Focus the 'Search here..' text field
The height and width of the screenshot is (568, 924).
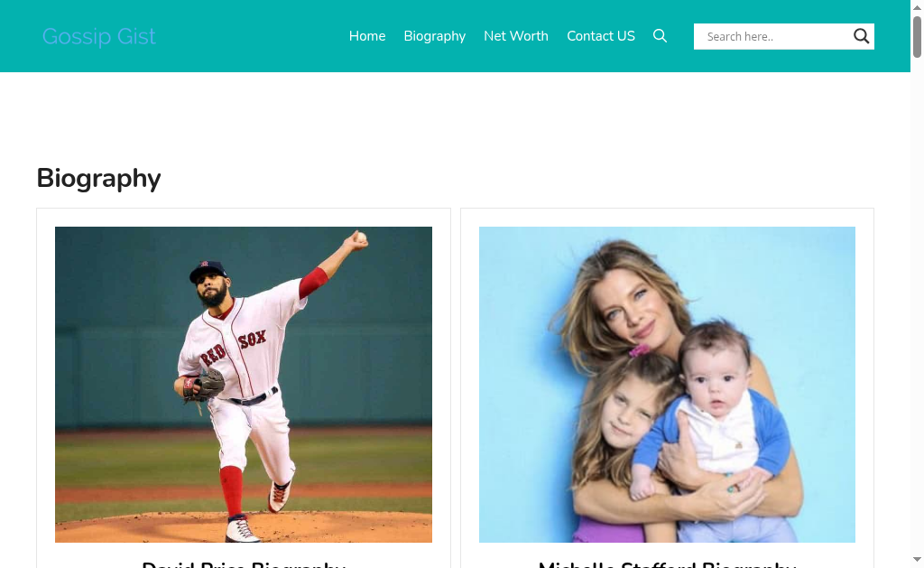(x=773, y=36)
